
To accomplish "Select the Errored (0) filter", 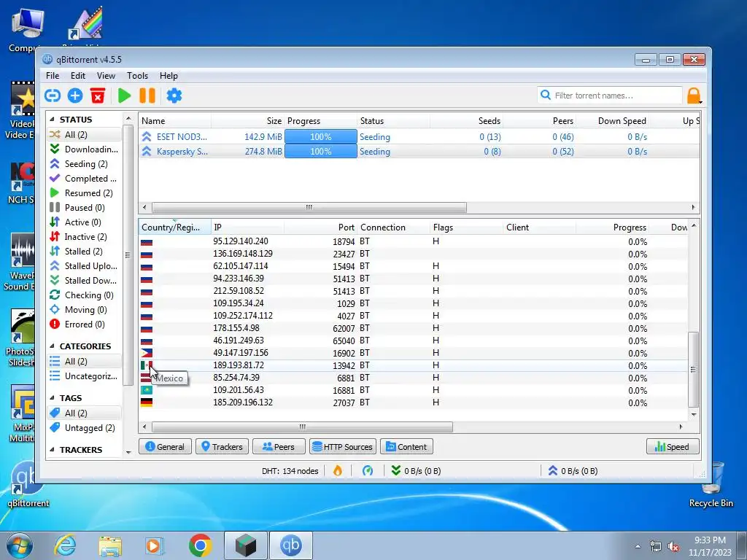I will [x=85, y=324].
